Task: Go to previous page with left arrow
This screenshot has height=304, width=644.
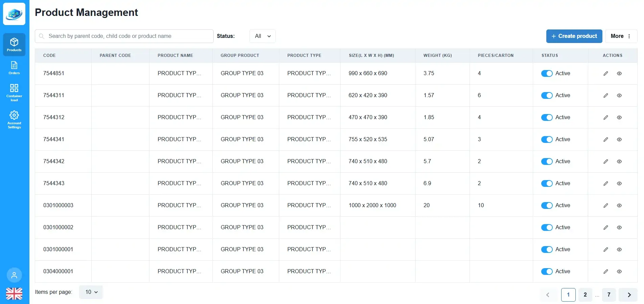Action: tap(548, 295)
